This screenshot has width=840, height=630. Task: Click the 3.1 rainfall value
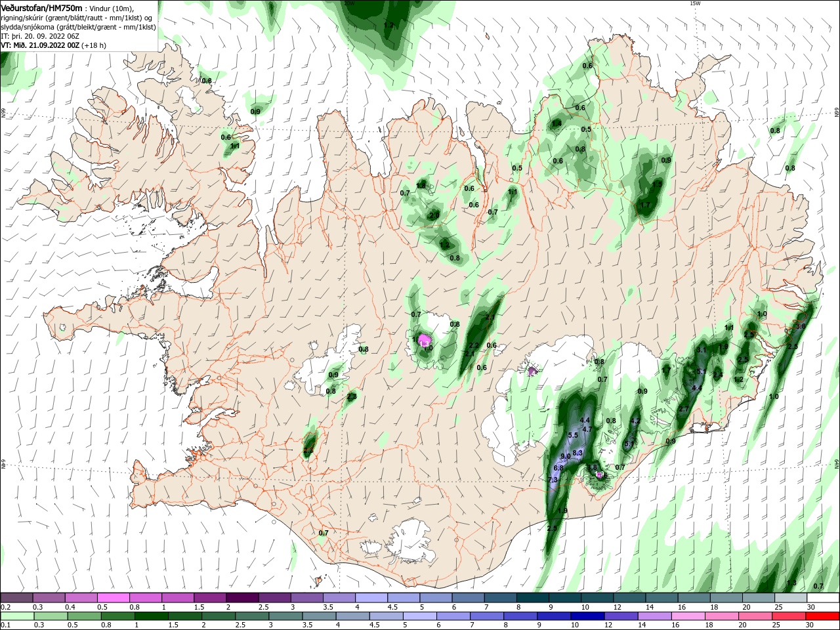[x=701, y=350]
